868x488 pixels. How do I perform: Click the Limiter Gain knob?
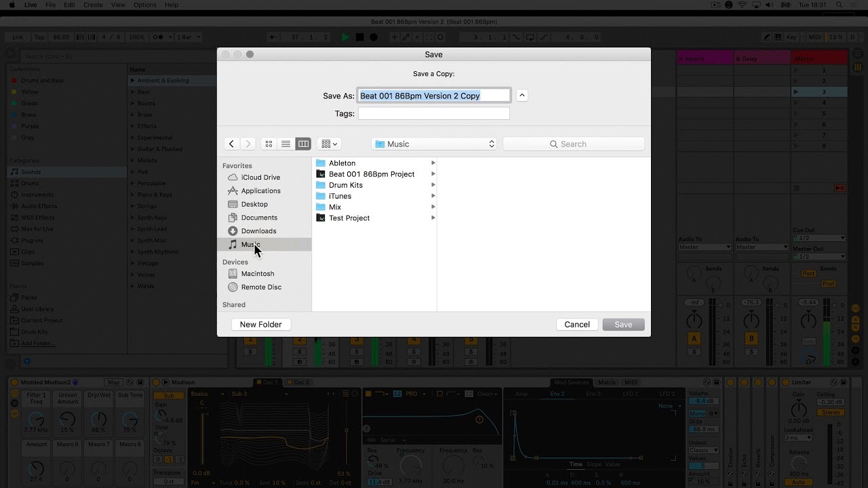click(x=799, y=409)
